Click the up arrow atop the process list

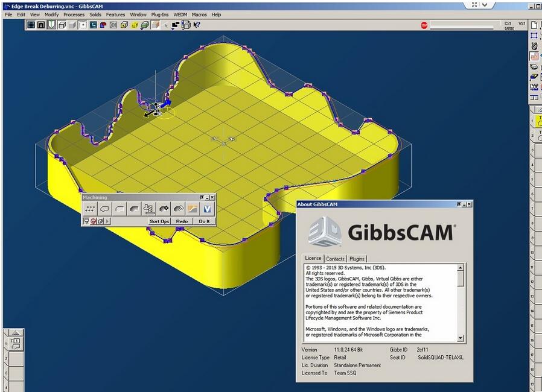click(16, 332)
